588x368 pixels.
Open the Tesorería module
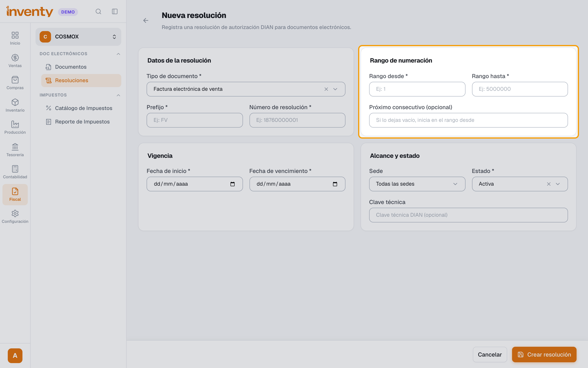(x=15, y=150)
